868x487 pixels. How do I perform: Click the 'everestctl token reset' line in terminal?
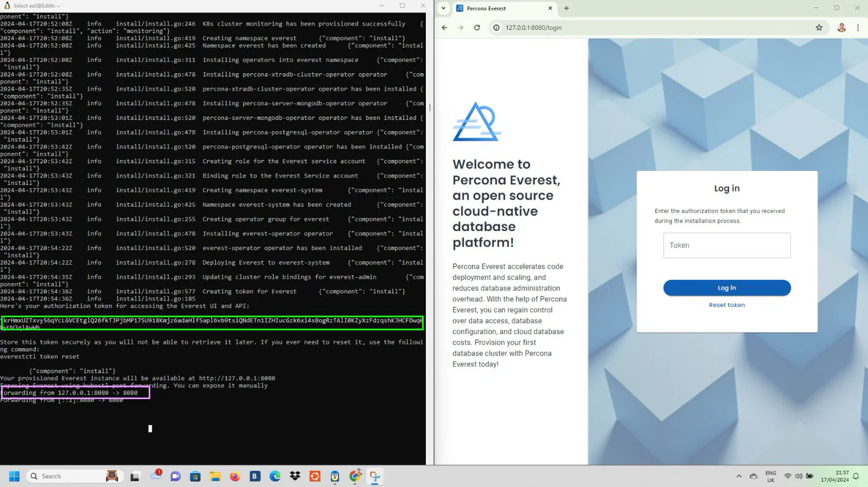tap(40, 356)
